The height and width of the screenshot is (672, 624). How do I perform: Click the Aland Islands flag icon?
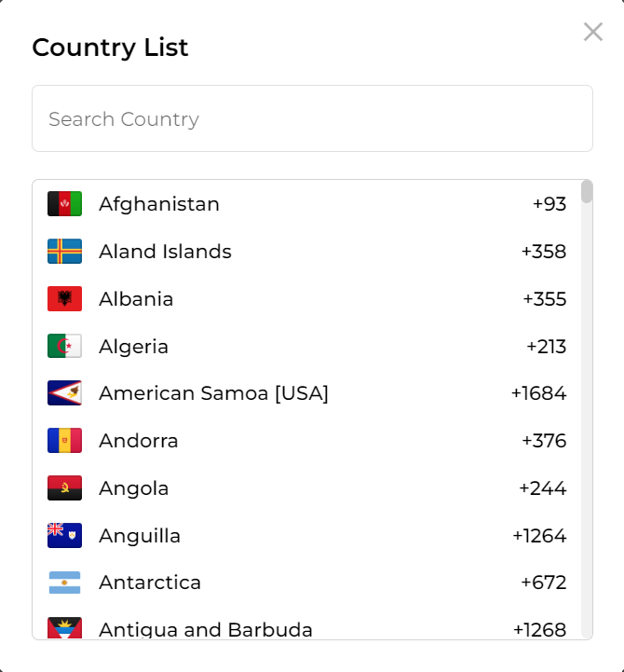(x=64, y=251)
